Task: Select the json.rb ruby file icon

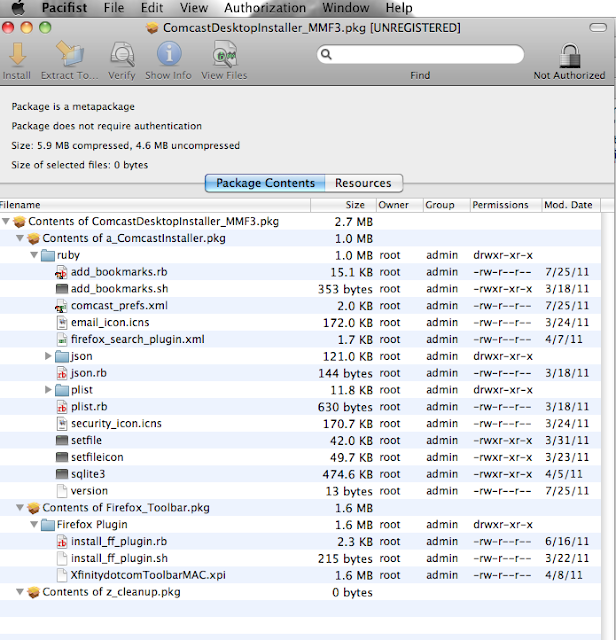Action: (62, 373)
